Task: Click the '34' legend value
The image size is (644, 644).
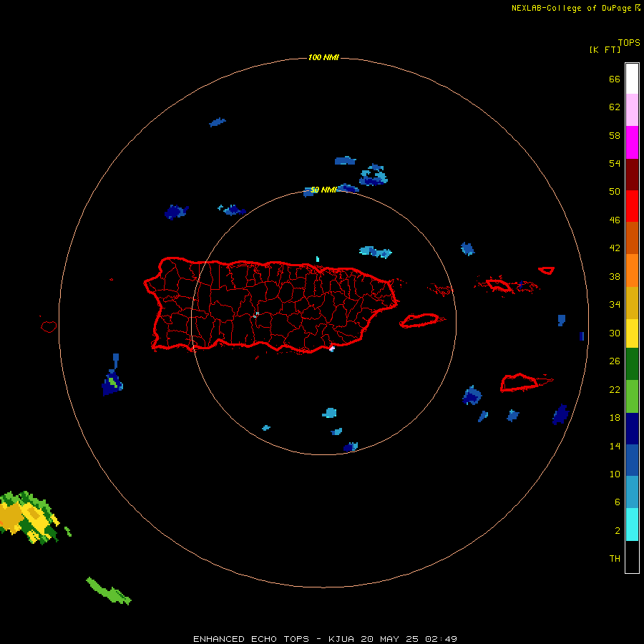Action: 615,304
